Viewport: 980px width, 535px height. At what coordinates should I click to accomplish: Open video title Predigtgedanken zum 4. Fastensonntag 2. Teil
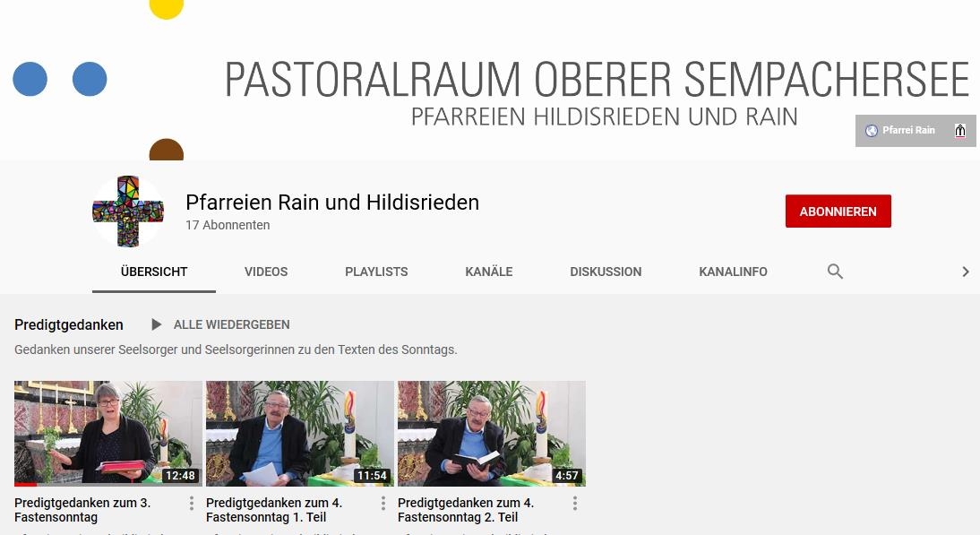[466, 510]
